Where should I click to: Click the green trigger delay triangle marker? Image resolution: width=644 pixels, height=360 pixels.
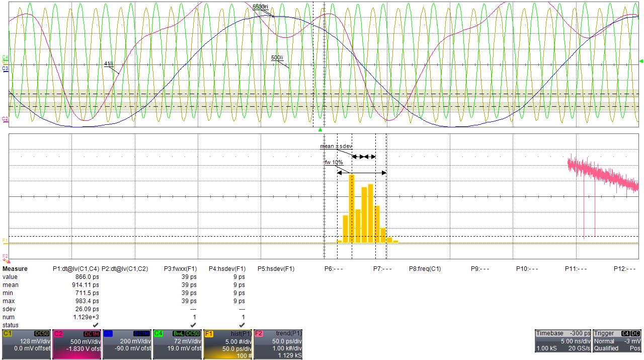[x=320, y=130]
